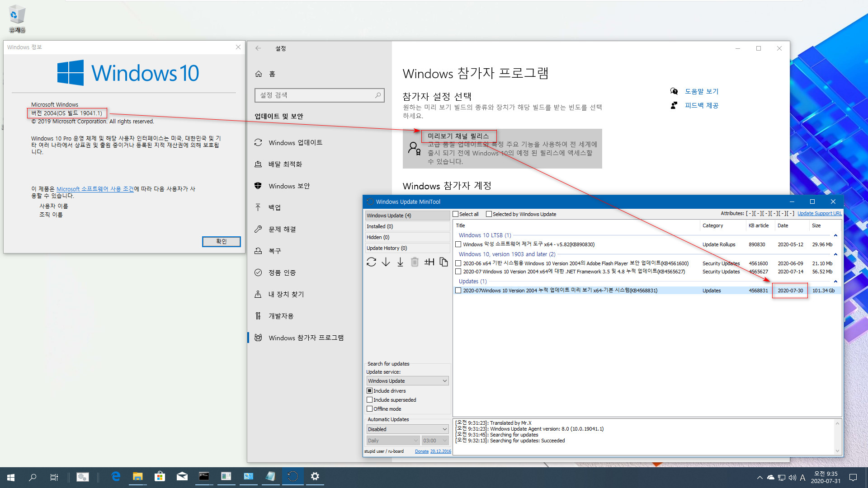Open the Daily schedule dropdown
Screen dimensions: 868x488
(393, 441)
